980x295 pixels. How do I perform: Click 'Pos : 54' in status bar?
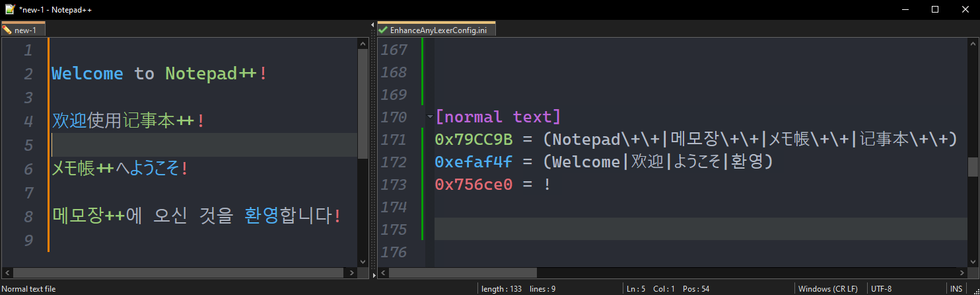click(x=696, y=289)
